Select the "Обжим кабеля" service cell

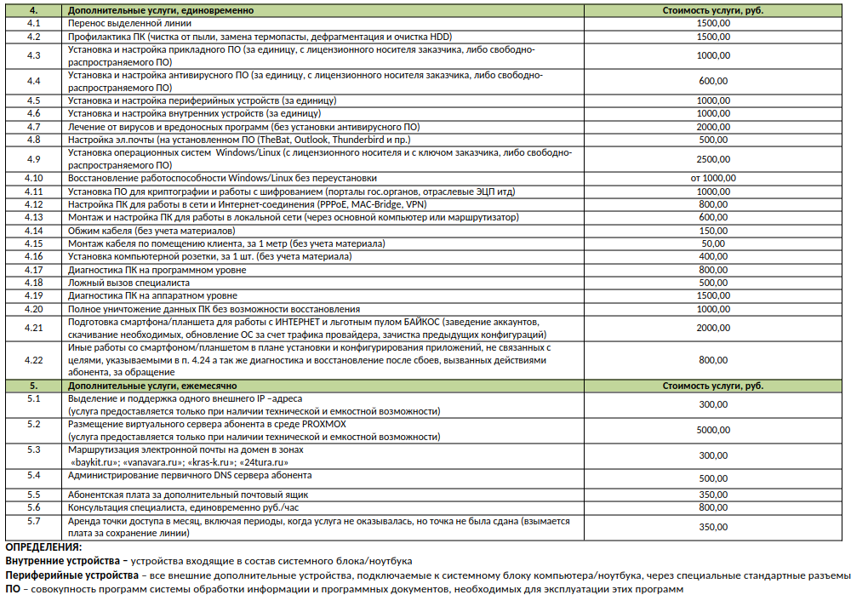point(151,231)
